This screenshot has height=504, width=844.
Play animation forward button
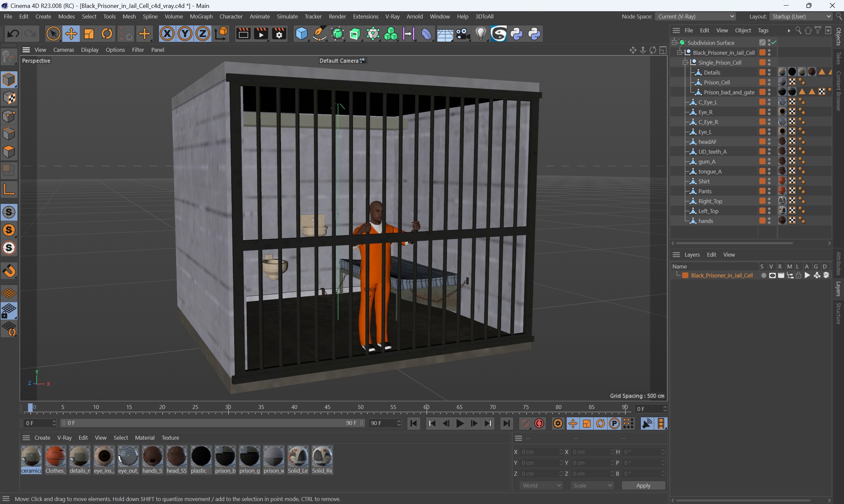(x=460, y=423)
